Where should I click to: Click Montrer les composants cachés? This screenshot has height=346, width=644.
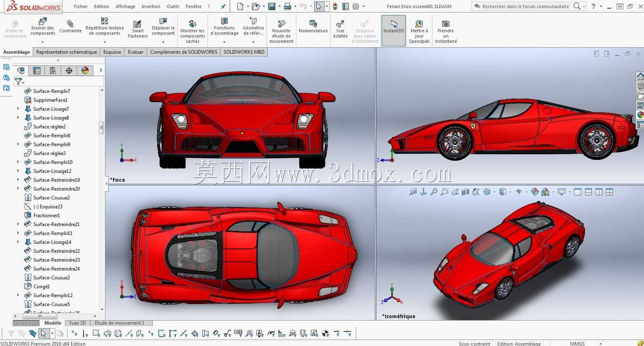(193, 31)
